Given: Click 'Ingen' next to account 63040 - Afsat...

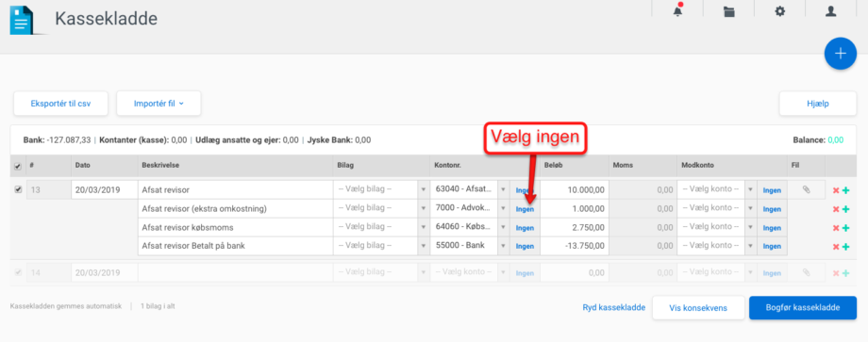Looking at the screenshot, I should (525, 190).
